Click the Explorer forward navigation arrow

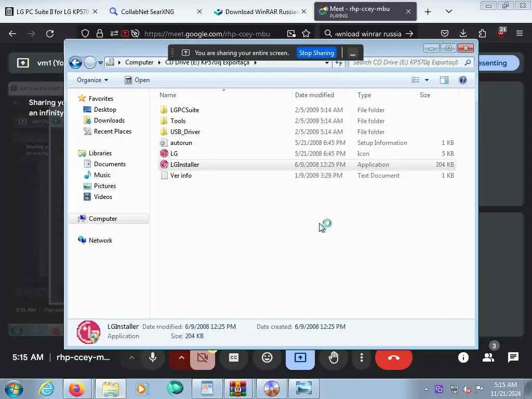pos(90,62)
